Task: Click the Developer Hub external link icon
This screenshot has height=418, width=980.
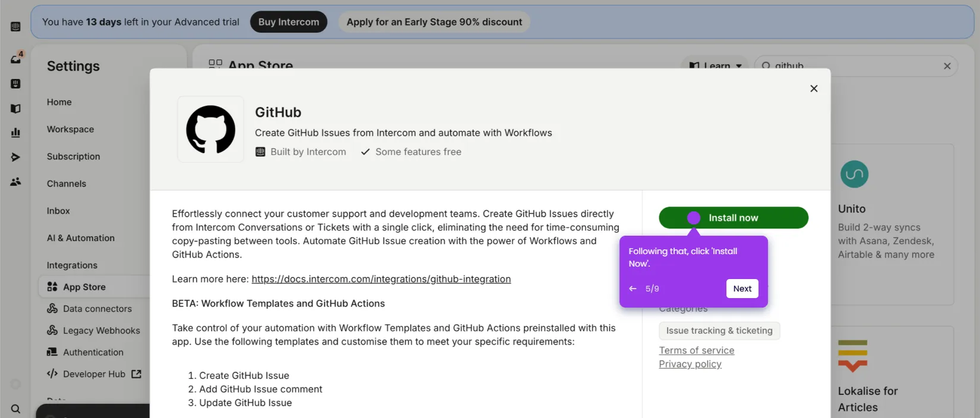Action: [137, 374]
